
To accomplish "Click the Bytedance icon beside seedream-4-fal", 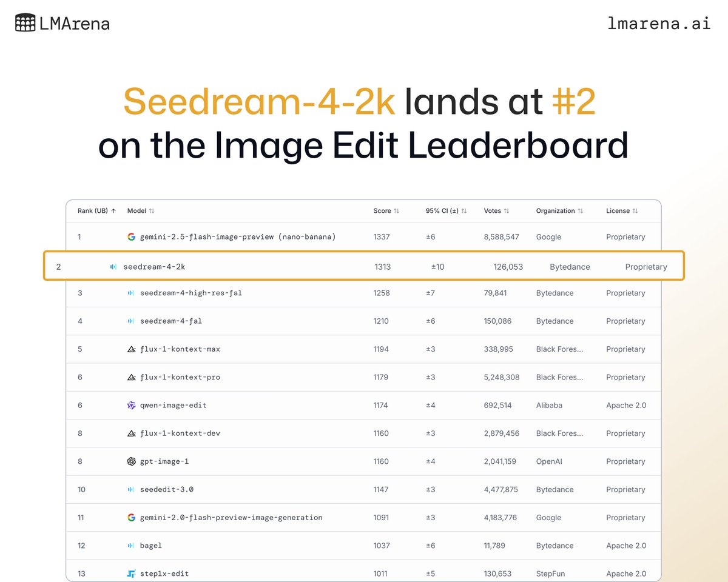I will [x=131, y=321].
